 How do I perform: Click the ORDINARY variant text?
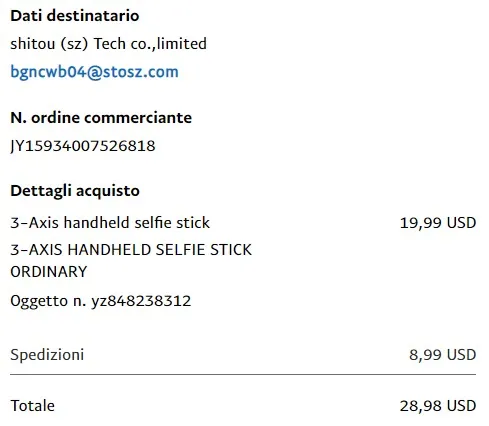coord(49,272)
